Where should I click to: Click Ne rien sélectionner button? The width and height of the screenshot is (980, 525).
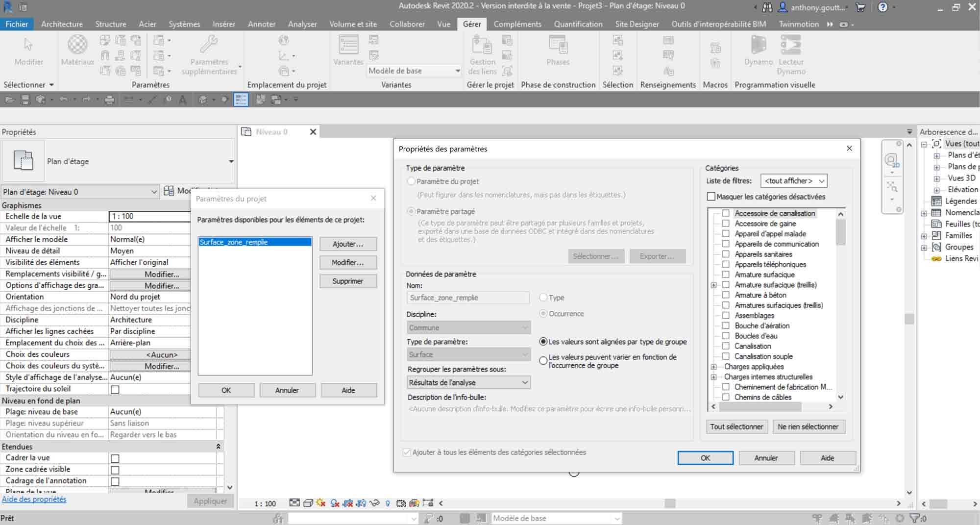point(808,426)
